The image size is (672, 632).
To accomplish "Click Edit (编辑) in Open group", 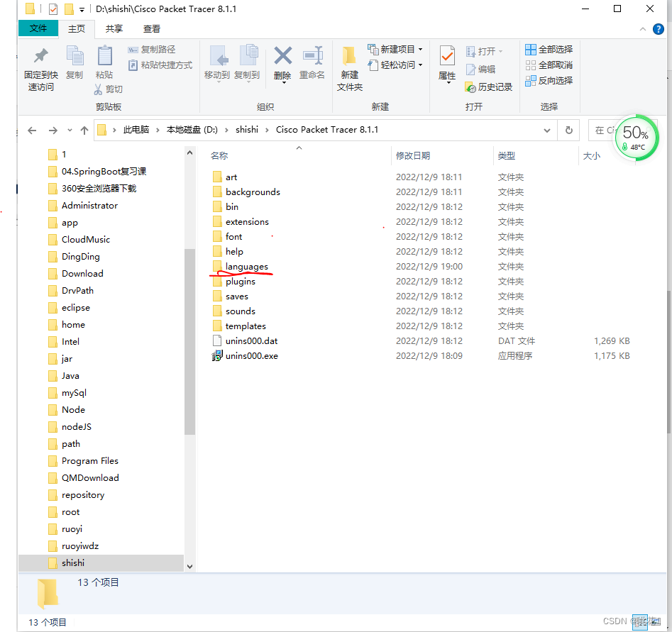I will tap(481, 69).
